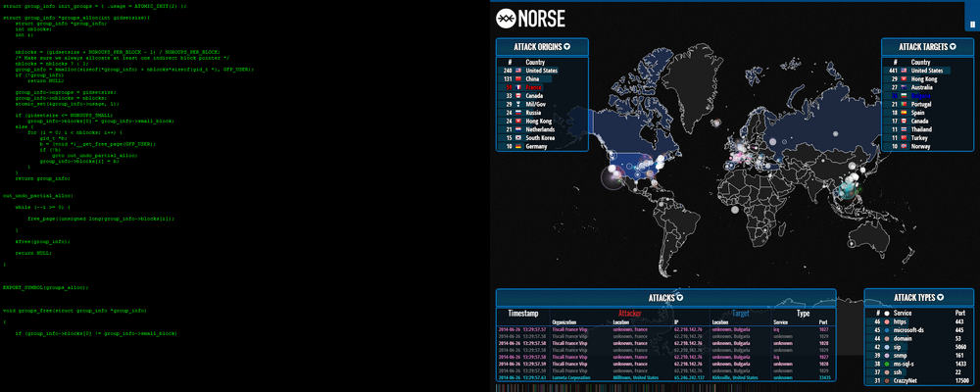Click the Organization sub-header

point(564,322)
